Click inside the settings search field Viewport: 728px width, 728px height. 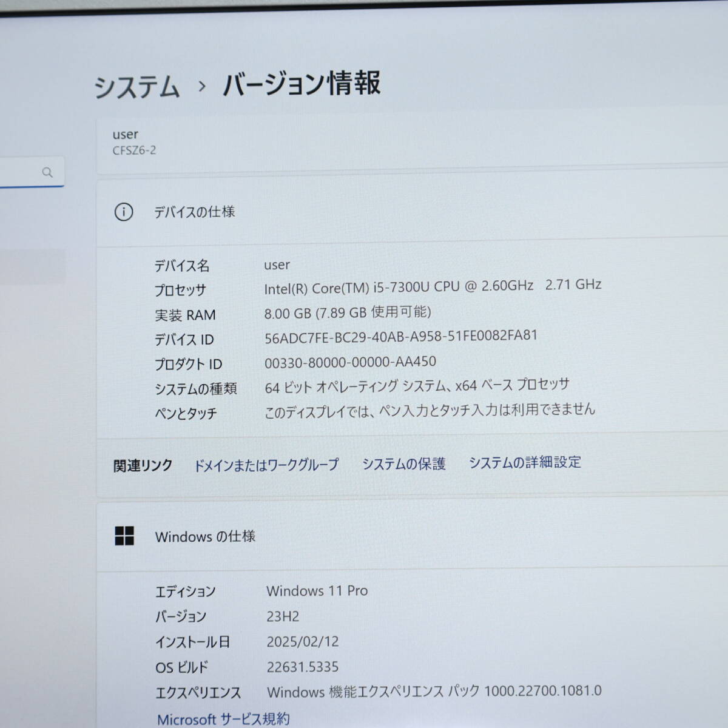point(32,172)
